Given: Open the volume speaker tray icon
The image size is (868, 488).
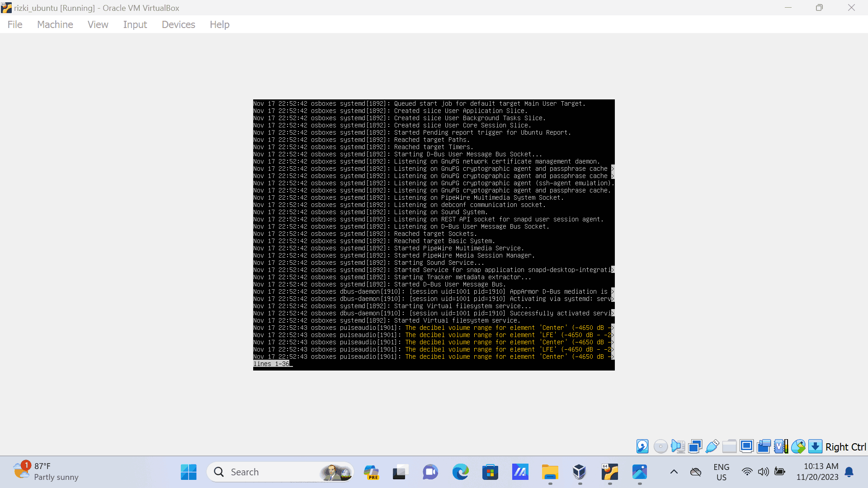Looking at the screenshot, I should point(763,472).
